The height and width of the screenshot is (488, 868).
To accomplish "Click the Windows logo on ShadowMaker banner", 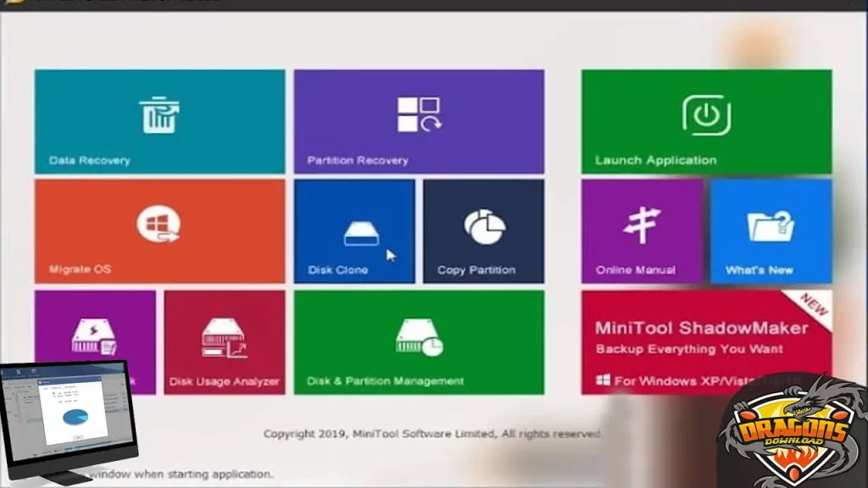I will click(602, 381).
